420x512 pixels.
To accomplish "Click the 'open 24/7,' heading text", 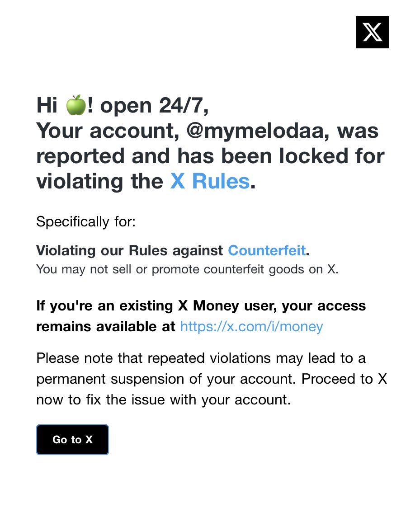I will [x=155, y=105].
